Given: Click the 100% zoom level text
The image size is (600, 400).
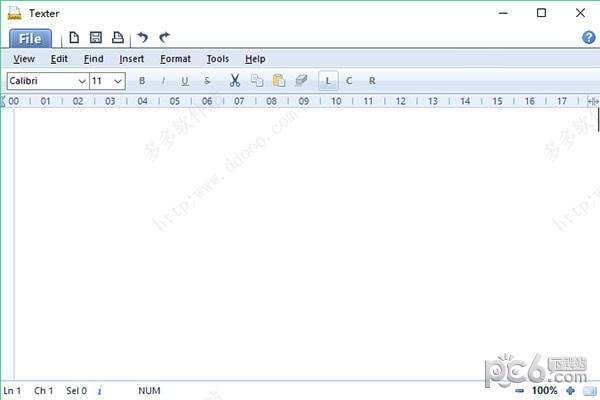Looking at the screenshot, I should point(544,391).
